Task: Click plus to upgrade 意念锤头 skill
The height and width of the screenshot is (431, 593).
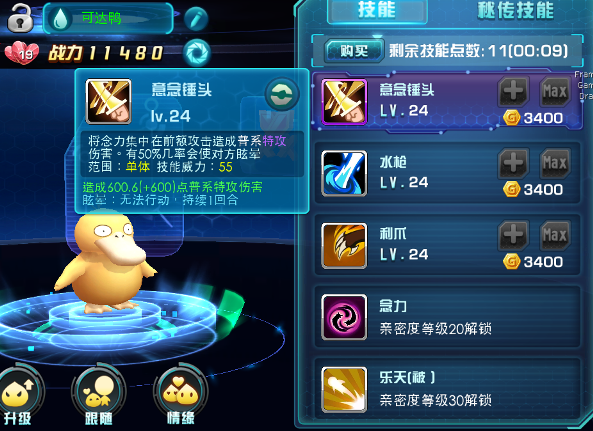Action: (513, 91)
